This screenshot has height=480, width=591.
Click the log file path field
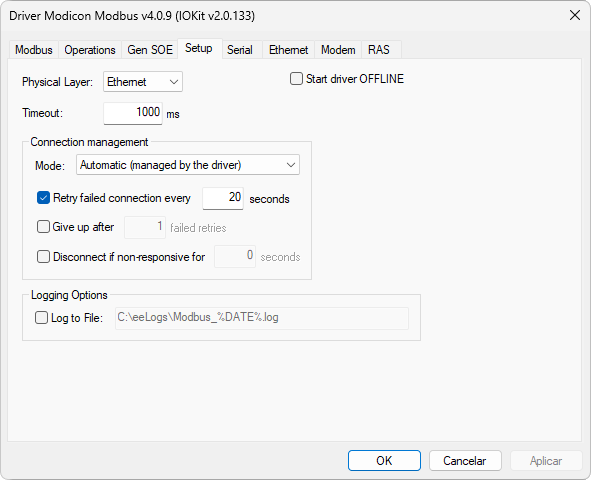point(262,318)
